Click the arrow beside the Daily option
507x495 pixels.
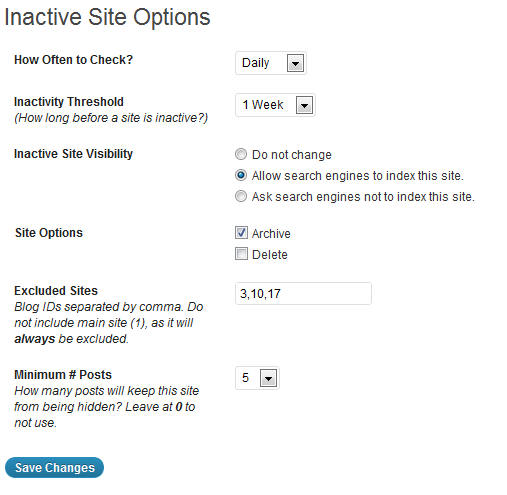(x=295, y=63)
